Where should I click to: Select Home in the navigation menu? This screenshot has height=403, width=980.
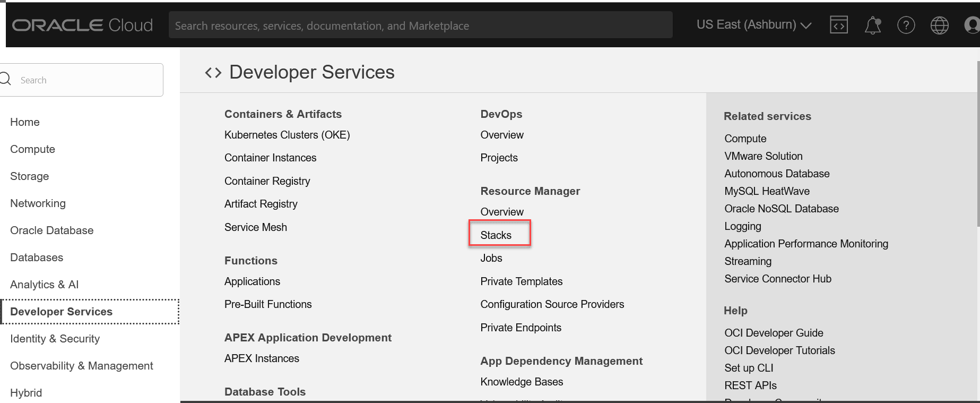tap(25, 122)
